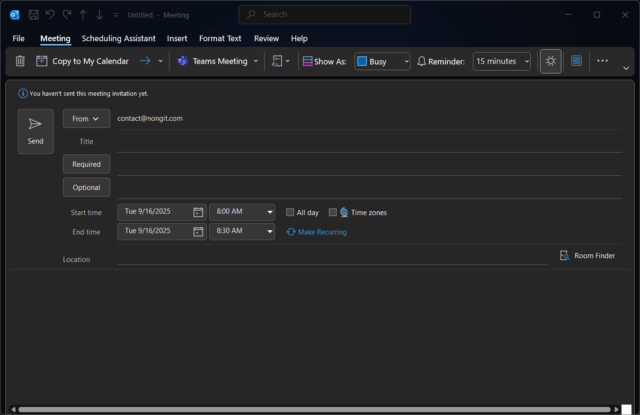Screen dimensions: 640x415
Task: Open the 8:30 AM end time dropdown
Action: click(242, 231)
